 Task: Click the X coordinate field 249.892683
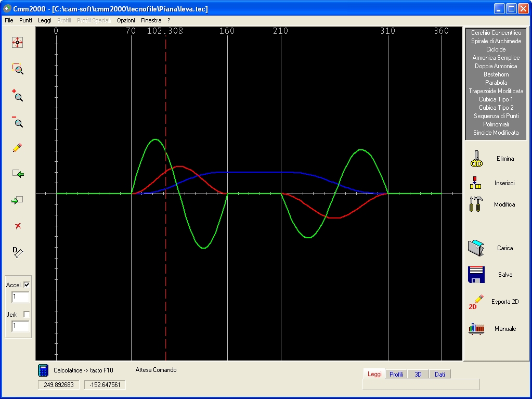(x=59, y=385)
